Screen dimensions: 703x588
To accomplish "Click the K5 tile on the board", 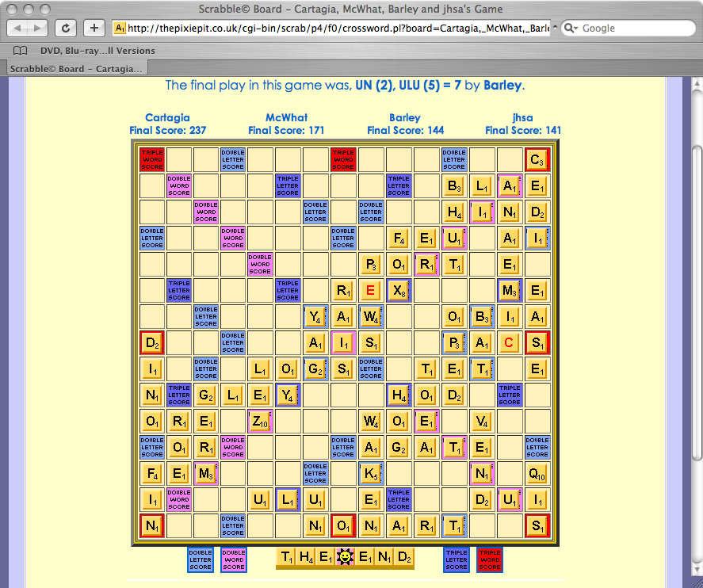I will [x=371, y=474].
